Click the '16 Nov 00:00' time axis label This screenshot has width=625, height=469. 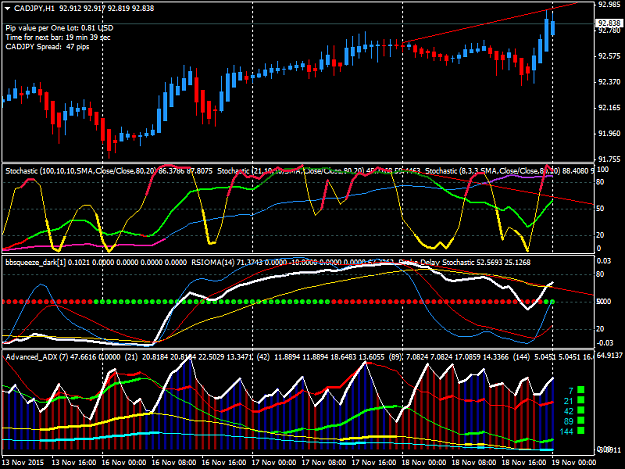click(x=124, y=463)
